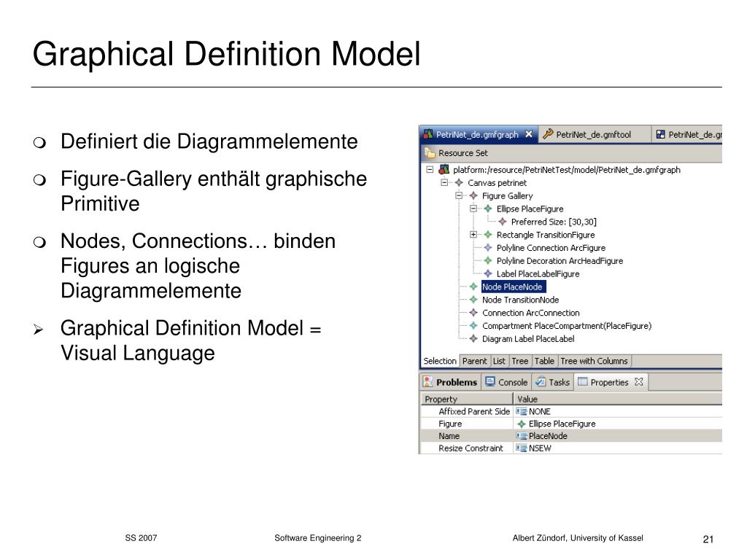Open the Console view tab
The width and height of the screenshot is (747, 560).
coord(506,382)
